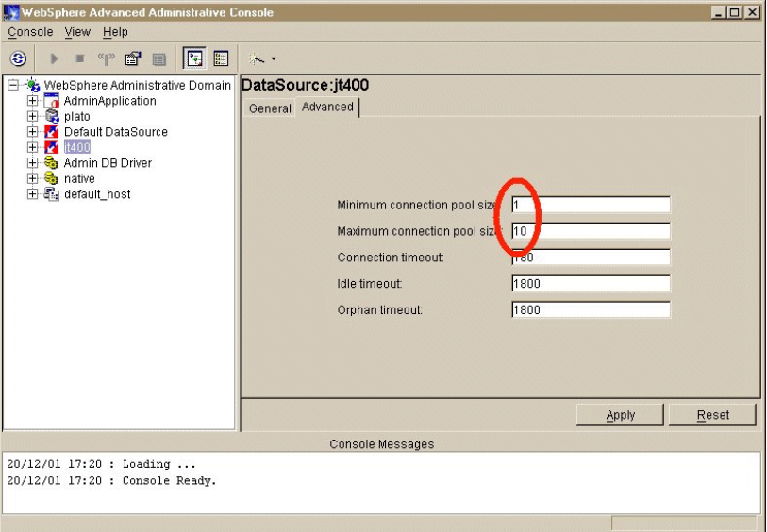Click the Orphan timeout label
The width and height of the screenshot is (767, 532).
click(x=379, y=310)
